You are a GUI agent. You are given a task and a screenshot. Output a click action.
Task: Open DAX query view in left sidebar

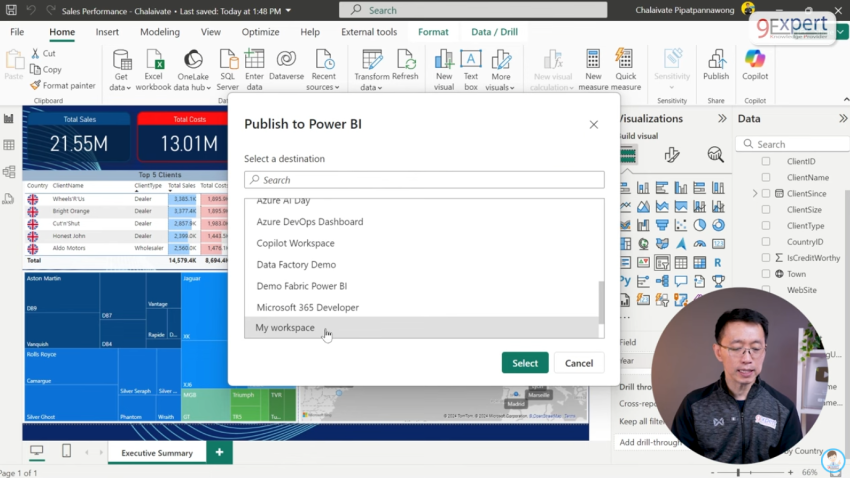point(9,199)
